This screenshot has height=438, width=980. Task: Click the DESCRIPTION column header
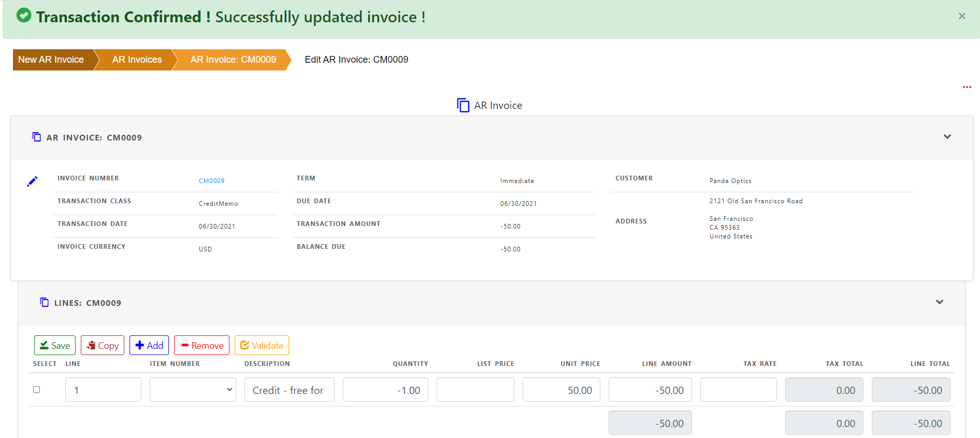(x=267, y=364)
